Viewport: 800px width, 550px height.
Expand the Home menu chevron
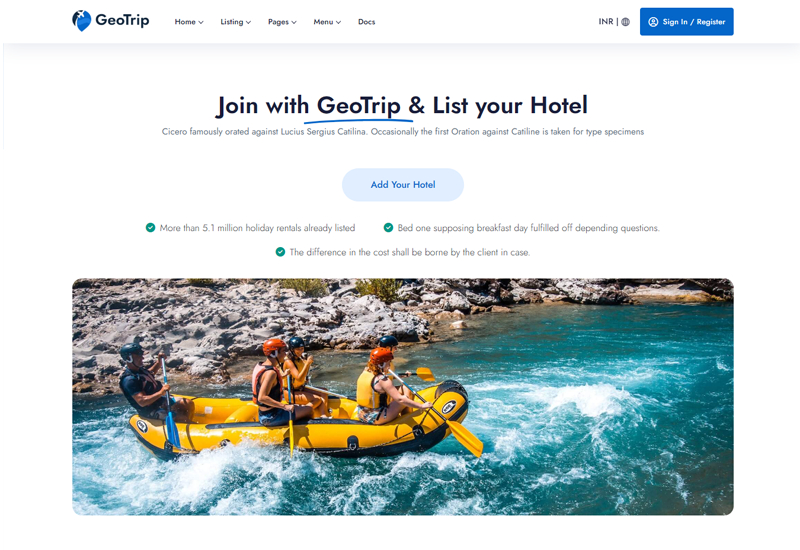tap(201, 22)
